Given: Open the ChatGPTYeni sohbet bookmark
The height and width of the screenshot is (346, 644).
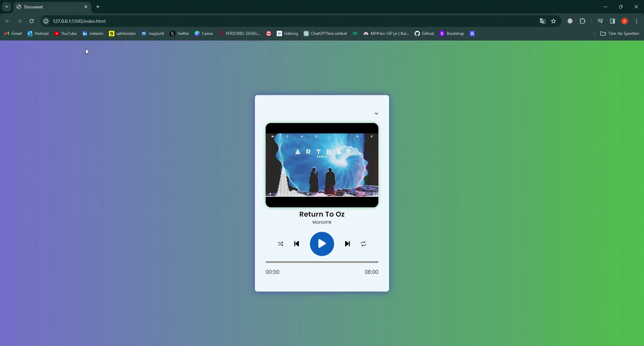Looking at the screenshot, I should [x=325, y=34].
